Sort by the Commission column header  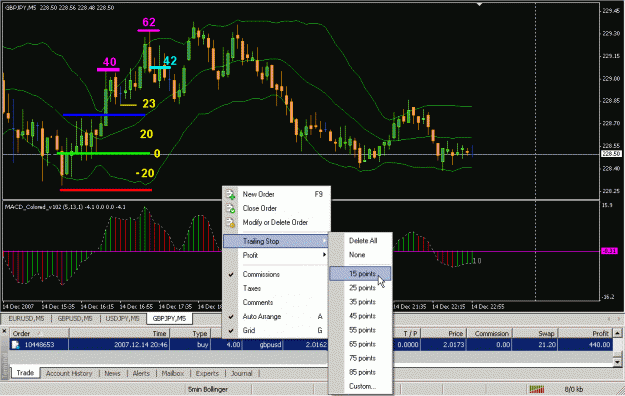489,333
